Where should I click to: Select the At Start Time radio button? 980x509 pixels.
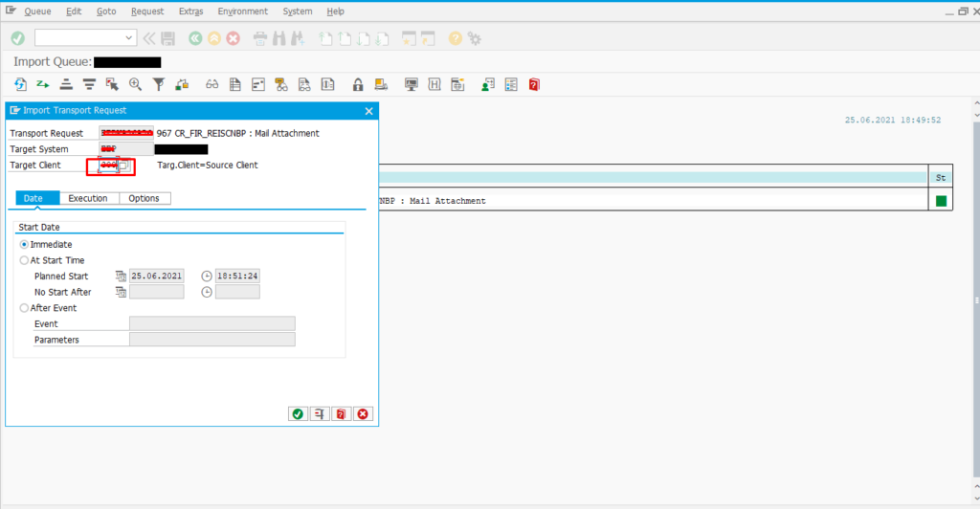[24, 260]
